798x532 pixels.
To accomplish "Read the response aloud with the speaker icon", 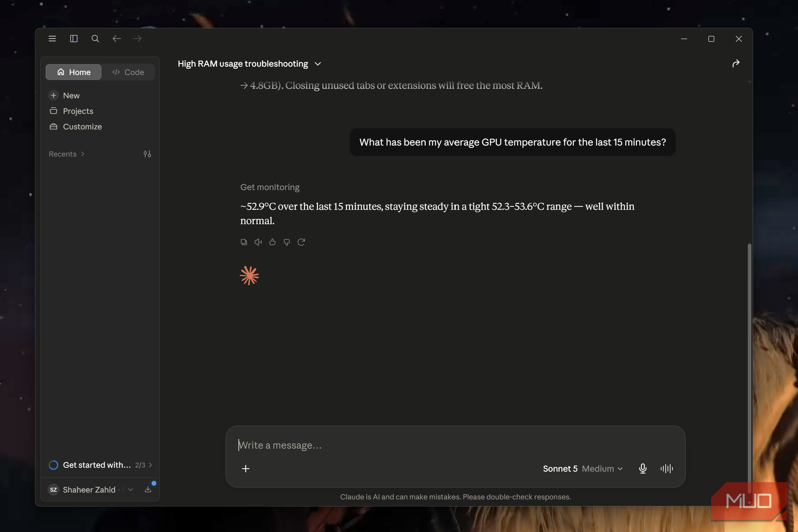I will pyautogui.click(x=258, y=242).
